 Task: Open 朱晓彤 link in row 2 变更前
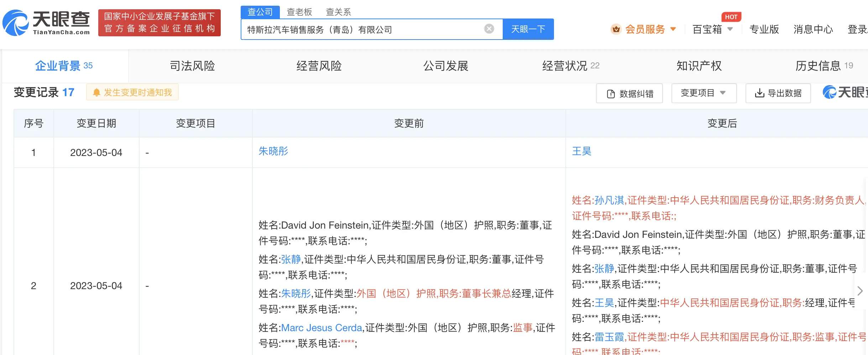point(296,293)
